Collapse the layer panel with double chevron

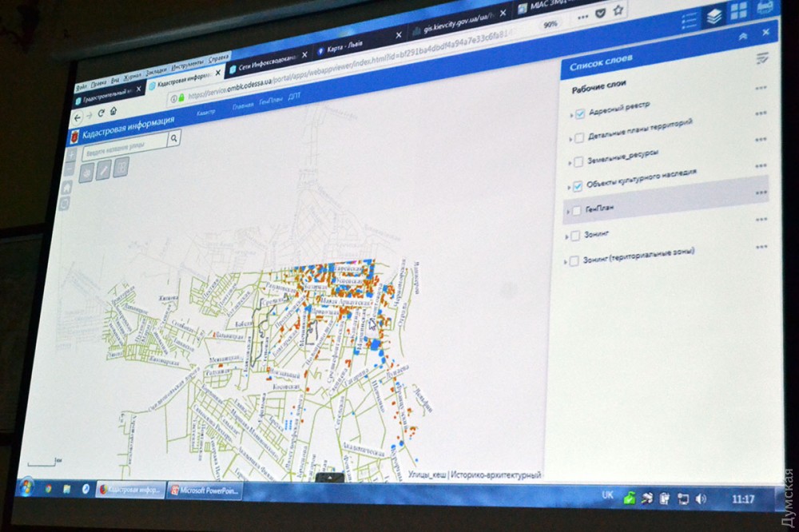[x=743, y=36]
